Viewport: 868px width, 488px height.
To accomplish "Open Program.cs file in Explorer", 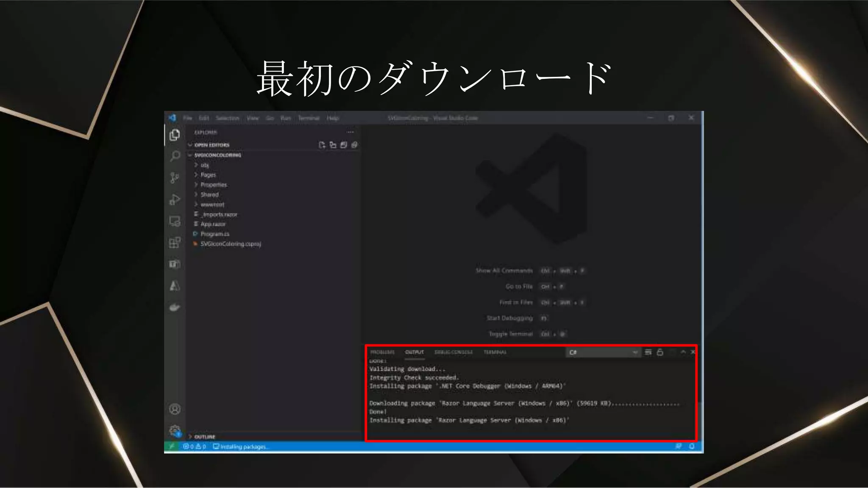I will point(214,234).
